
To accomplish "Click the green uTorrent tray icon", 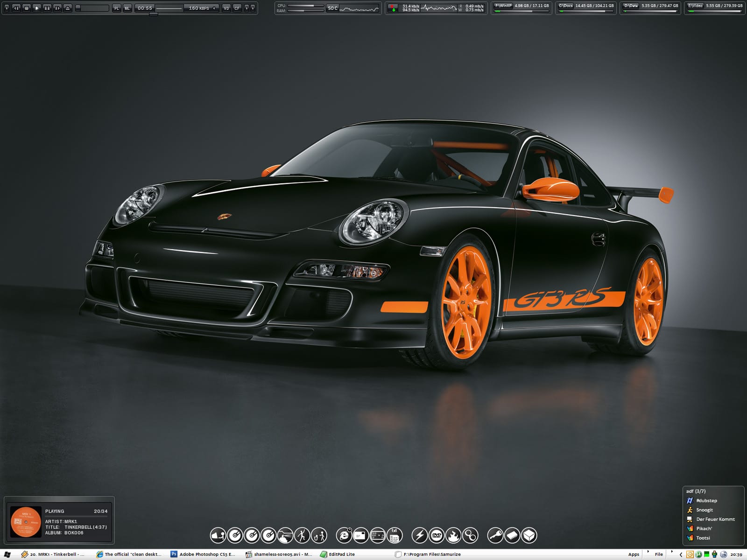I will pos(698,554).
